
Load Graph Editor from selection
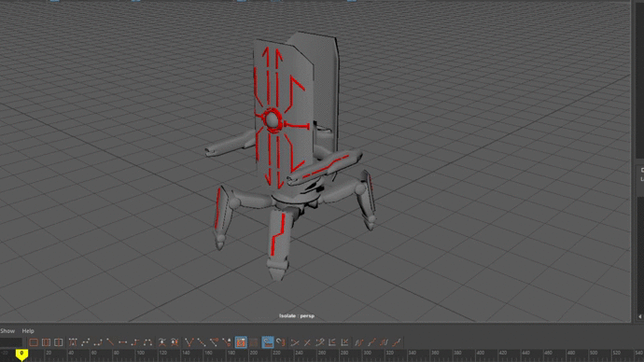254,342
